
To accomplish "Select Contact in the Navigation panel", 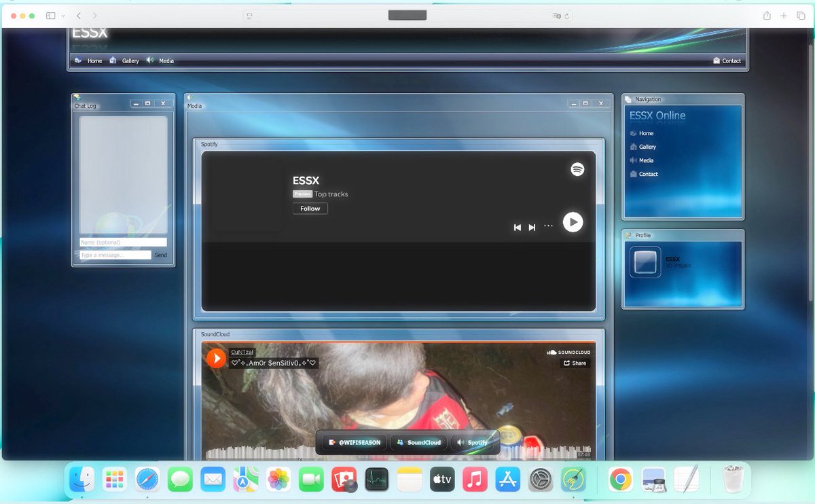I will tap(644, 174).
